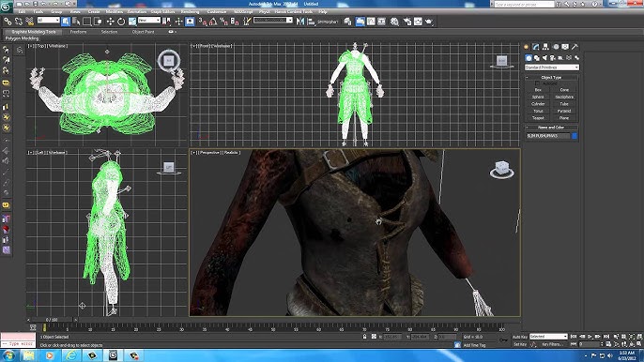Open the Select by Name tool
This screenshot has width=644, height=362.
tap(76, 22)
